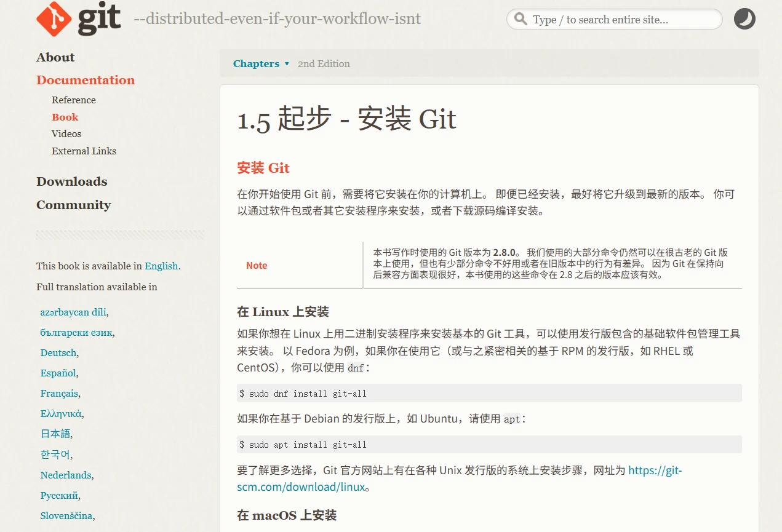The height and width of the screenshot is (532, 782).
Task: Choose 한국어 translation
Action: tap(55, 455)
